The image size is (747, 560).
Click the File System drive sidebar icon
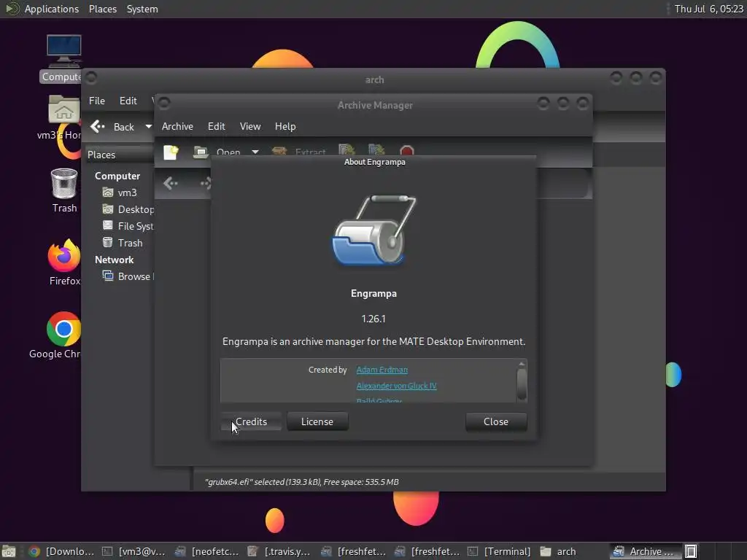108,226
